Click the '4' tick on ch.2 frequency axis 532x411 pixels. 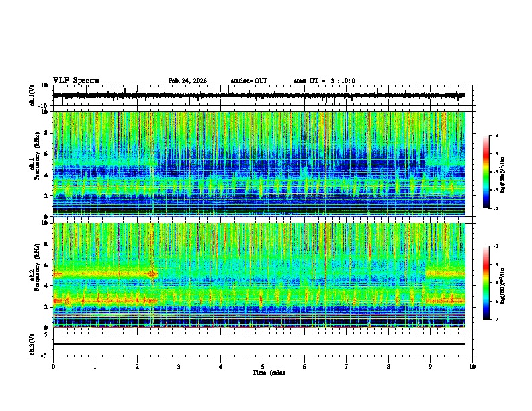(x=46, y=286)
